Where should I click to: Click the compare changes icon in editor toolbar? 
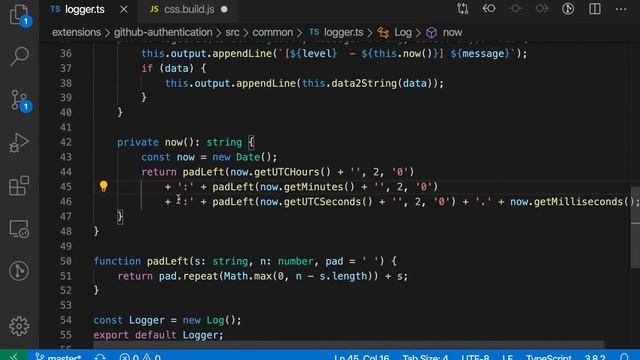[462, 9]
